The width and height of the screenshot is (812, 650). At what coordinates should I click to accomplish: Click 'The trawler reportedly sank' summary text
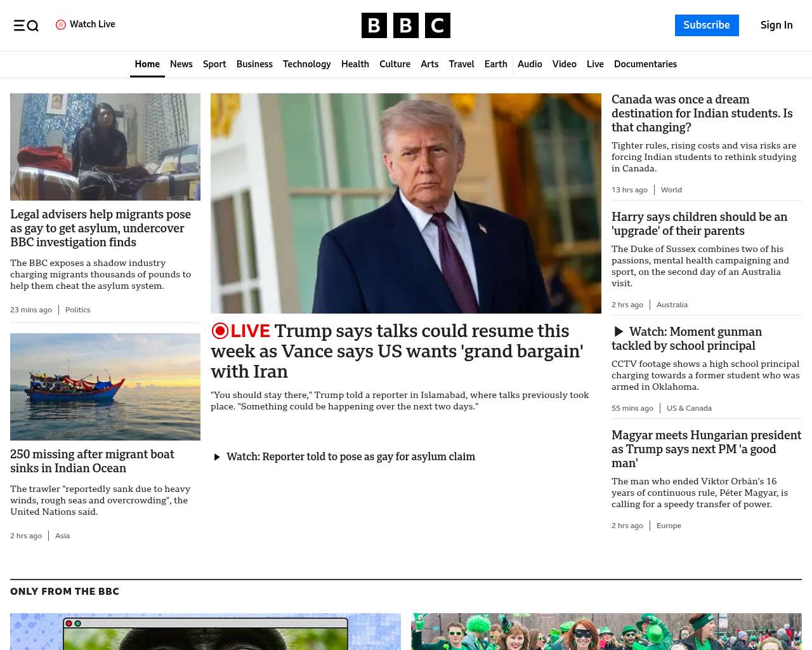(100, 500)
